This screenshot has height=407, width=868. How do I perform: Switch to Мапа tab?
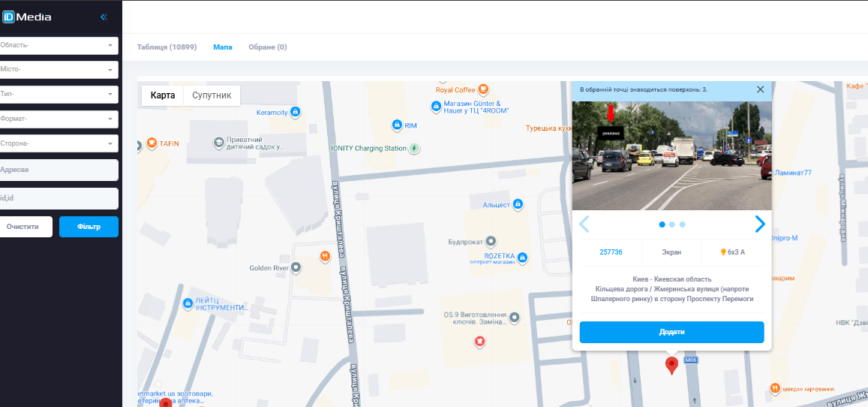click(x=223, y=47)
